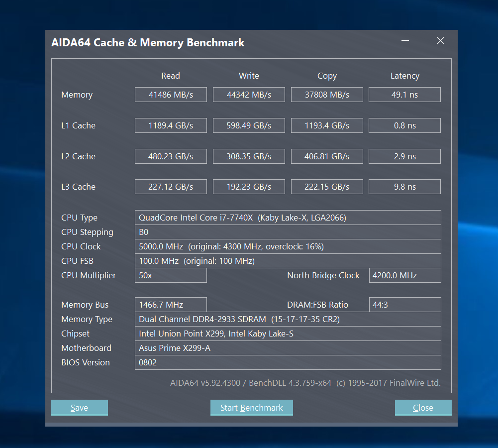Click the Chipset label
Viewport: 498px width, 448px height.
75,334
